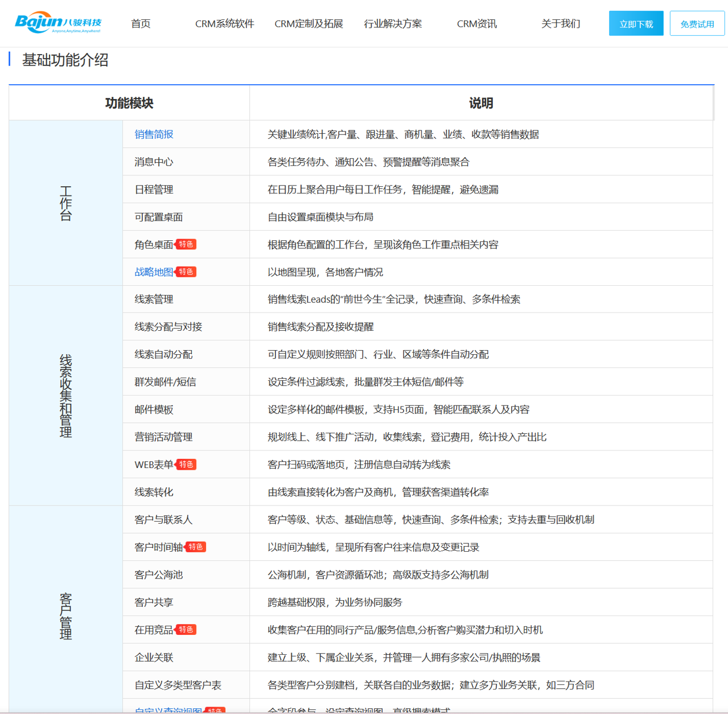Screen dimensions: 728x714
Task: Open the 首页 navigation item
Action: click(x=141, y=24)
